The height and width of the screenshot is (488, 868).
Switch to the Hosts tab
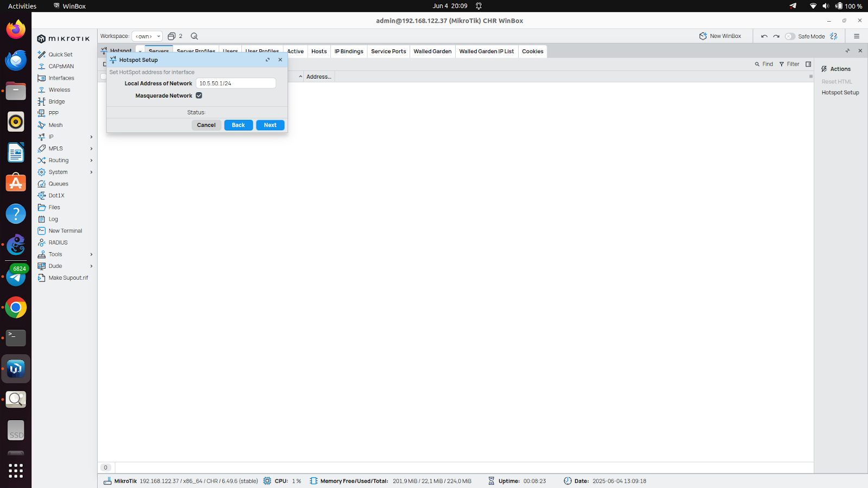319,52
